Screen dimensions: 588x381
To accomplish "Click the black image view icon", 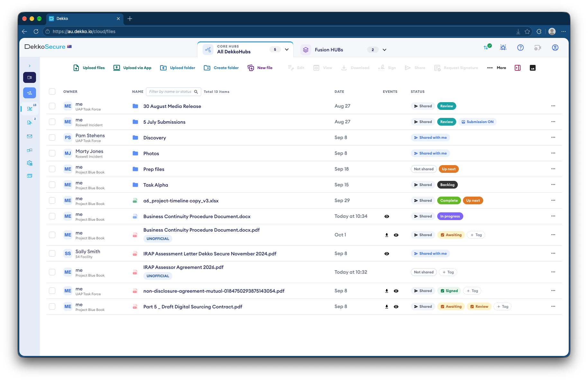I will point(533,68).
